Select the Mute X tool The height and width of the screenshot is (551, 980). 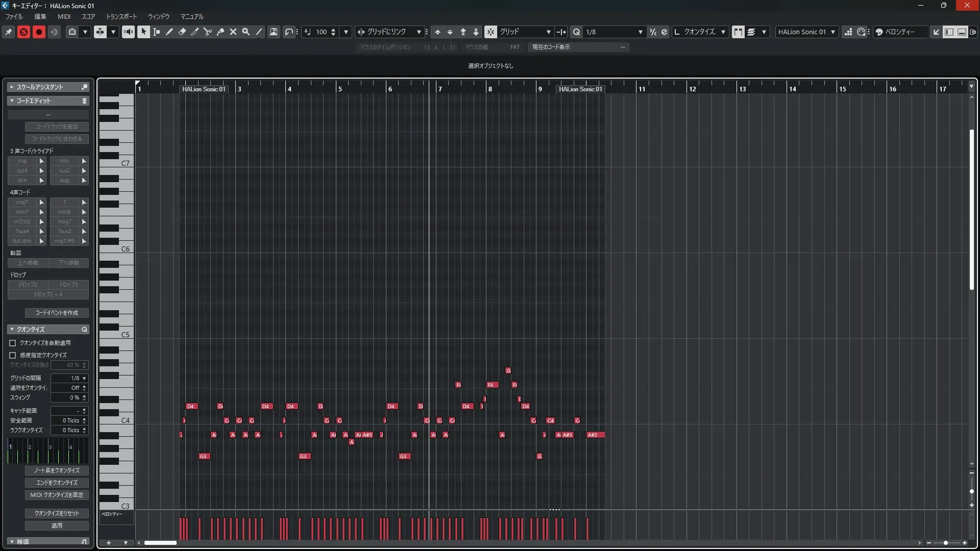point(233,32)
